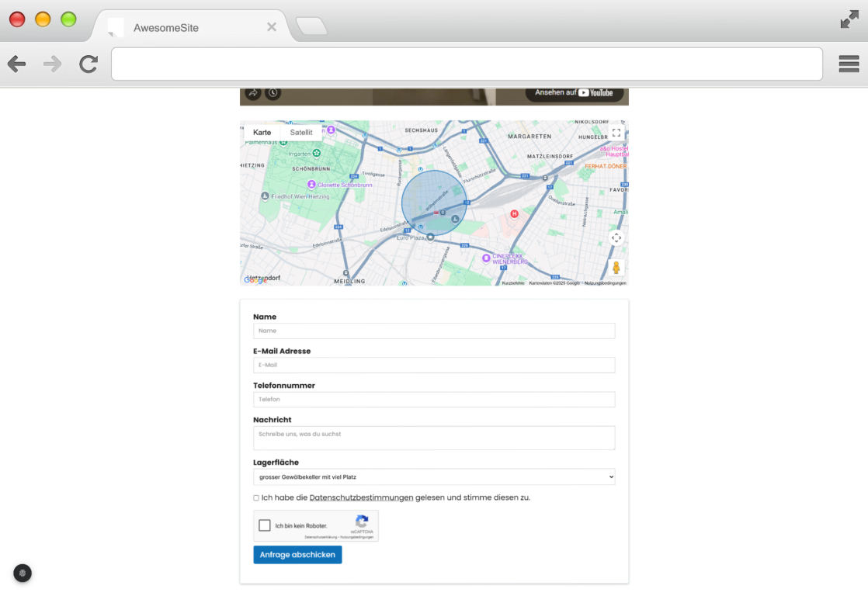Click the Street View pegman icon
The height and width of the screenshot is (596, 868).
(x=616, y=268)
